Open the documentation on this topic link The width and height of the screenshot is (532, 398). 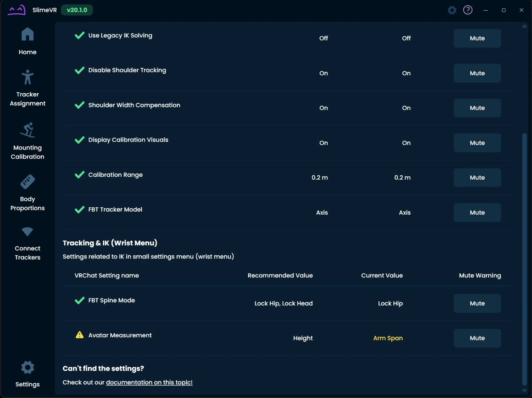pos(149,382)
